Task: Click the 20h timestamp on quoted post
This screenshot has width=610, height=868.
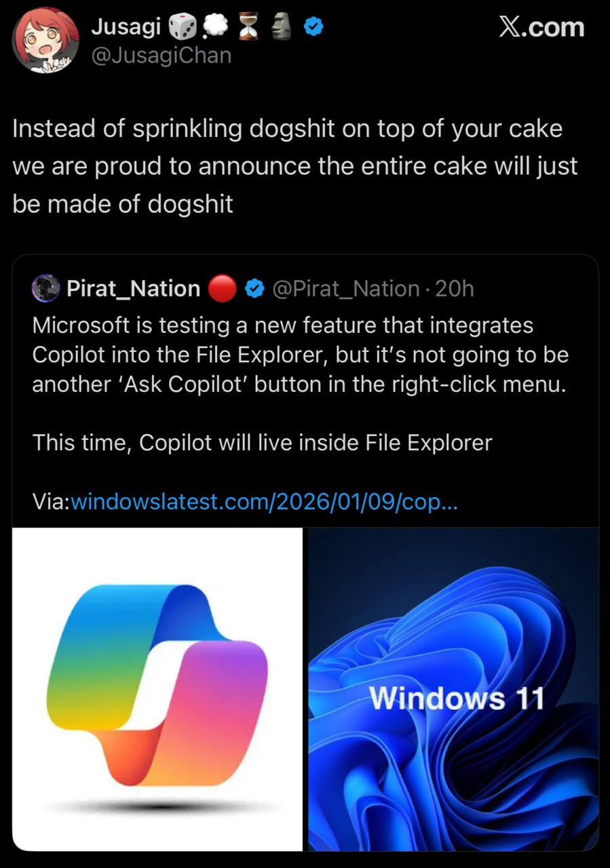Action: coord(454,289)
